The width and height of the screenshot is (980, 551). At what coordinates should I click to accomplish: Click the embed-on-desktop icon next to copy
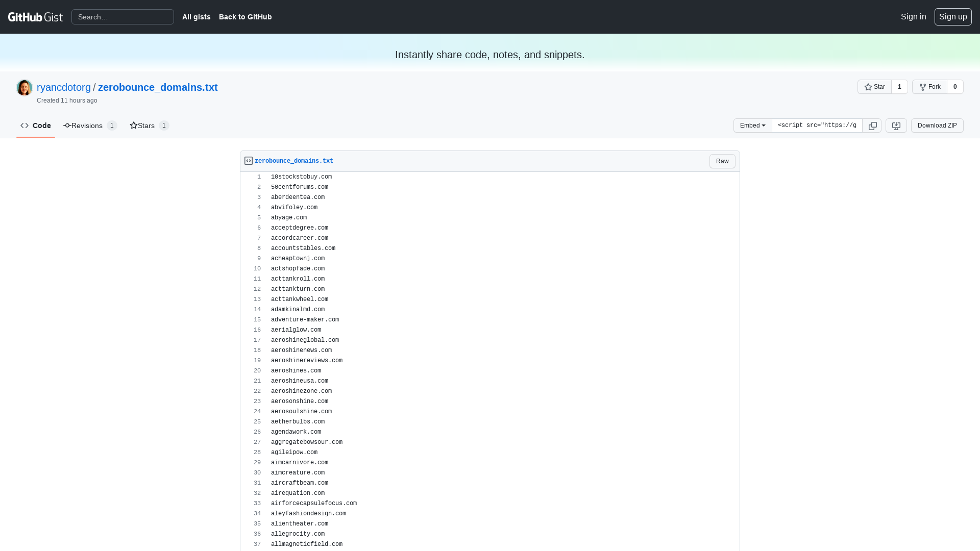pyautogui.click(x=896, y=126)
